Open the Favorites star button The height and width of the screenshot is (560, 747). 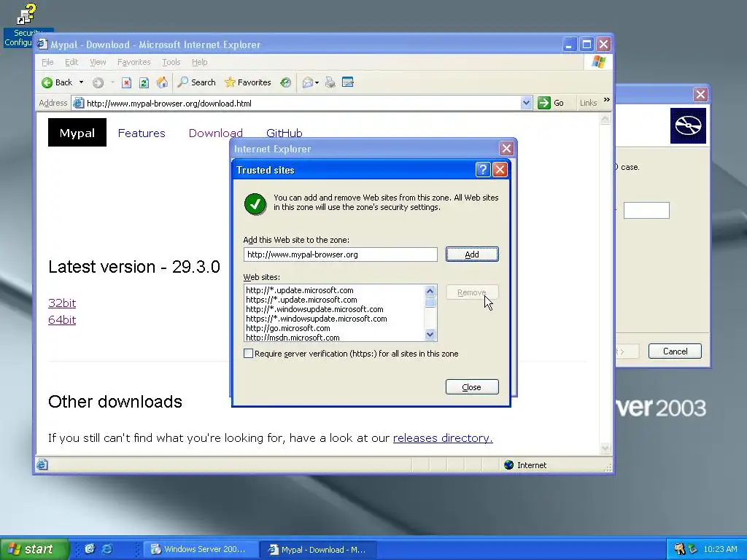(248, 82)
